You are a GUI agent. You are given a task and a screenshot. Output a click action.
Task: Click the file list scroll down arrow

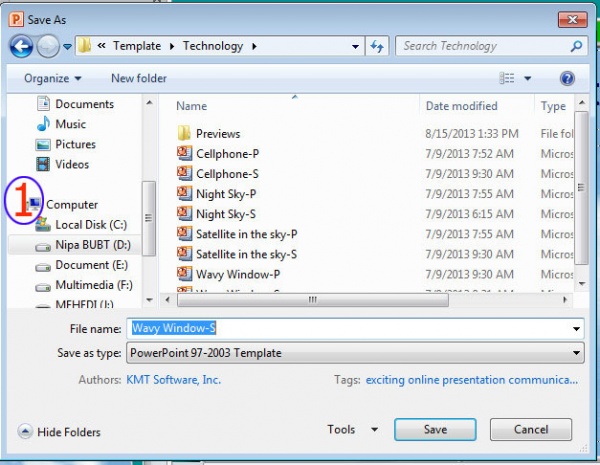[x=582, y=284]
